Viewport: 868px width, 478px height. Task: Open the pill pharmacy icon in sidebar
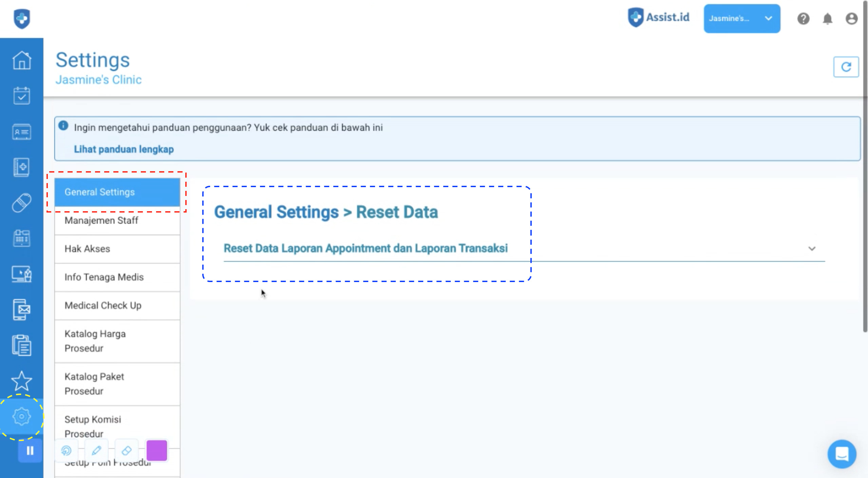[x=22, y=203]
